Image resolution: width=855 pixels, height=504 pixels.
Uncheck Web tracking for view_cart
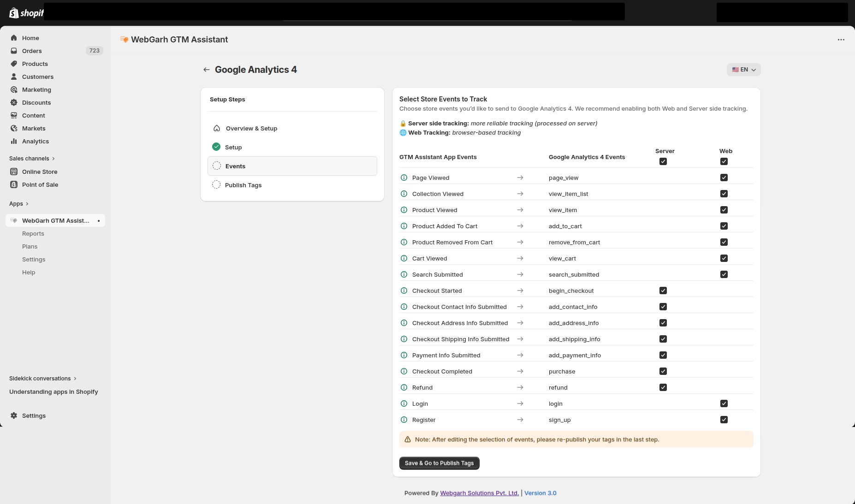click(724, 258)
